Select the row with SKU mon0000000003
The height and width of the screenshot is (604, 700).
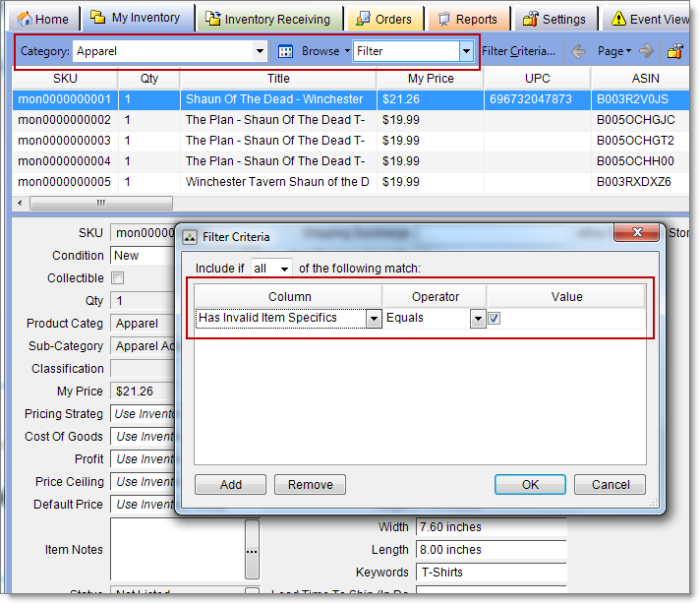tap(64, 141)
